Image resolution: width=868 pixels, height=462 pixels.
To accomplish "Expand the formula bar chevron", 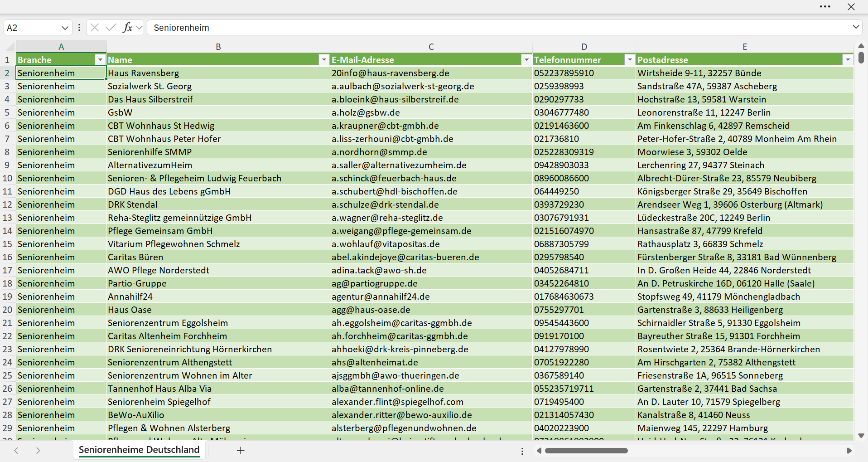I will [856, 27].
